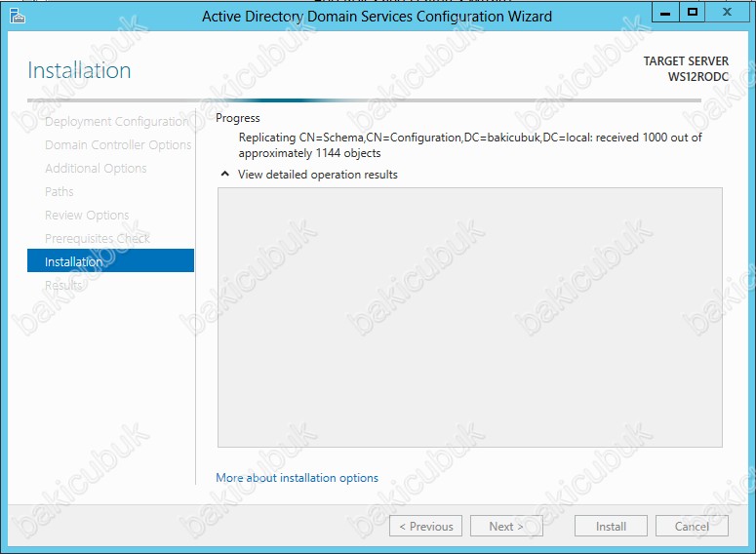Click the WS12RODC target server name
756x554 pixels.
click(x=698, y=77)
